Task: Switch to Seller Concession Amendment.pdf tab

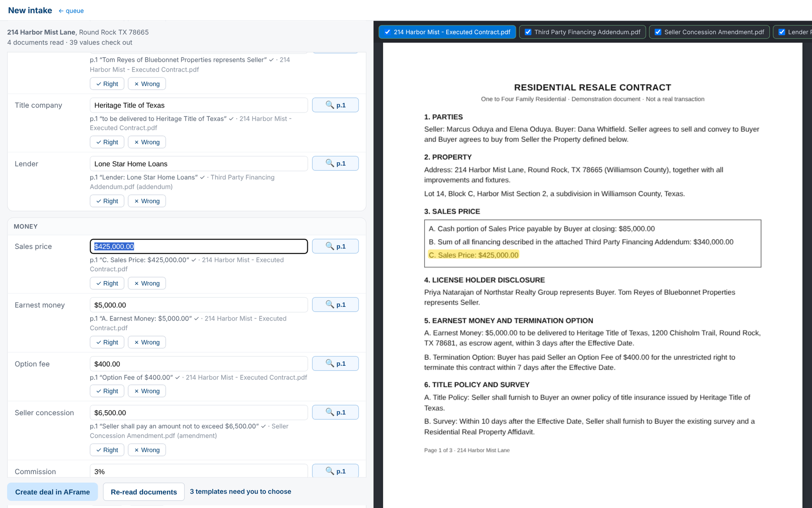Action: [709, 32]
